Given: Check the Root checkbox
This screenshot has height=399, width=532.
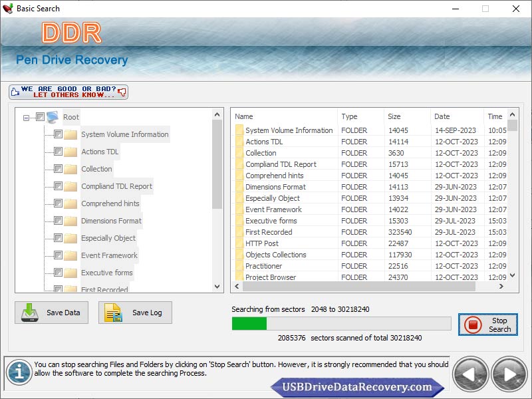Looking at the screenshot, I should point(40,117).
